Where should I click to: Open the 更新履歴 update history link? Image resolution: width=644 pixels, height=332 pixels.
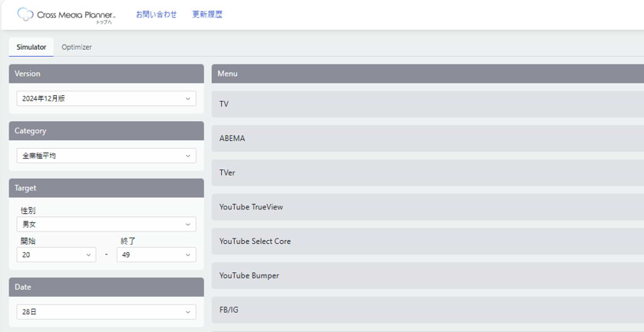pos(206,15)
